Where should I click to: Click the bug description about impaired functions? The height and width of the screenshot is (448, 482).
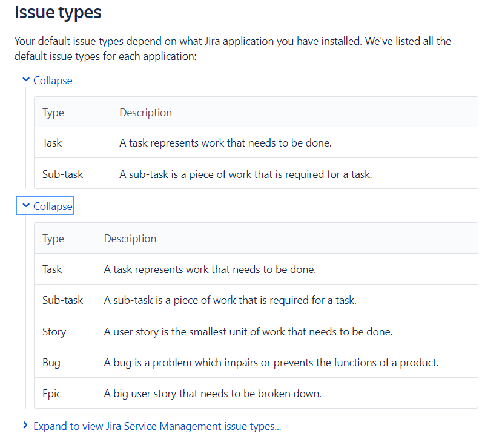(271, 363)
